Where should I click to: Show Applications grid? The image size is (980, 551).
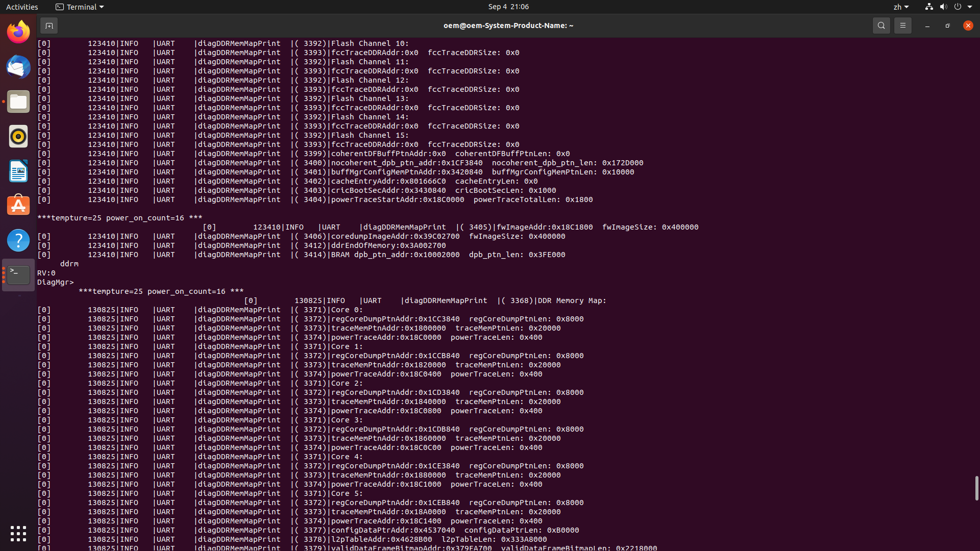pos(18,534)
